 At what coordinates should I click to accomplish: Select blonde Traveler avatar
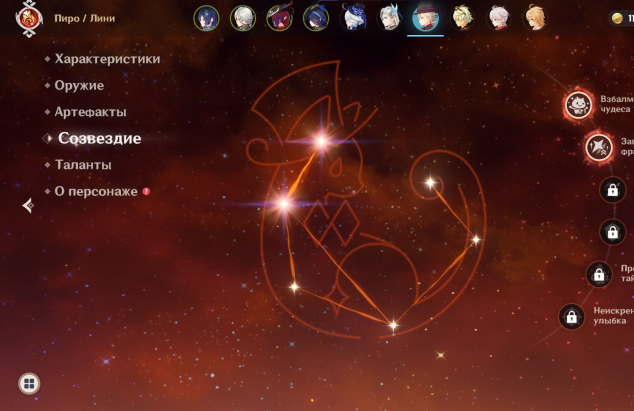point(535,18)
